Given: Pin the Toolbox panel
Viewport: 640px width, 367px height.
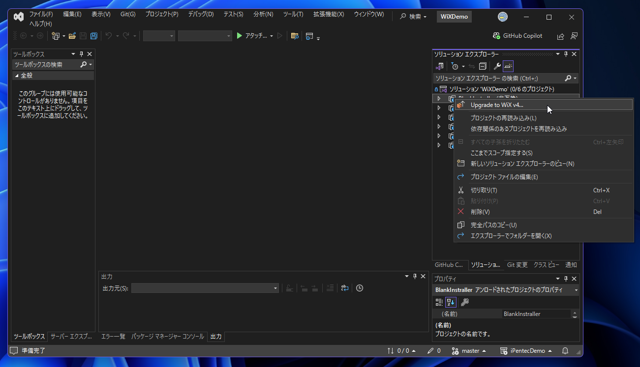Looking at the screenshot, I should click(81, 54).
